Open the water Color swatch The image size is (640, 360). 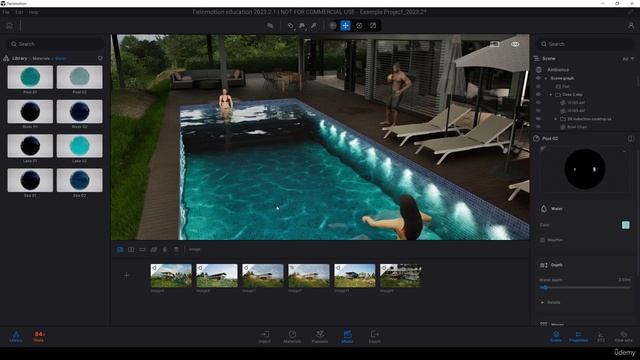625,225
